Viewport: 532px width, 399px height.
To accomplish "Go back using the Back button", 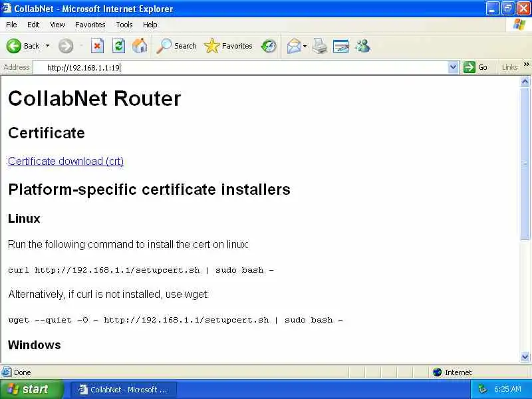I will click(x=23, y=46).
